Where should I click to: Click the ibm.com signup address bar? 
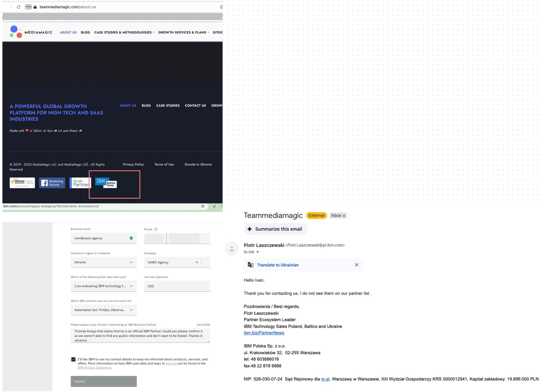pos(51,206)
